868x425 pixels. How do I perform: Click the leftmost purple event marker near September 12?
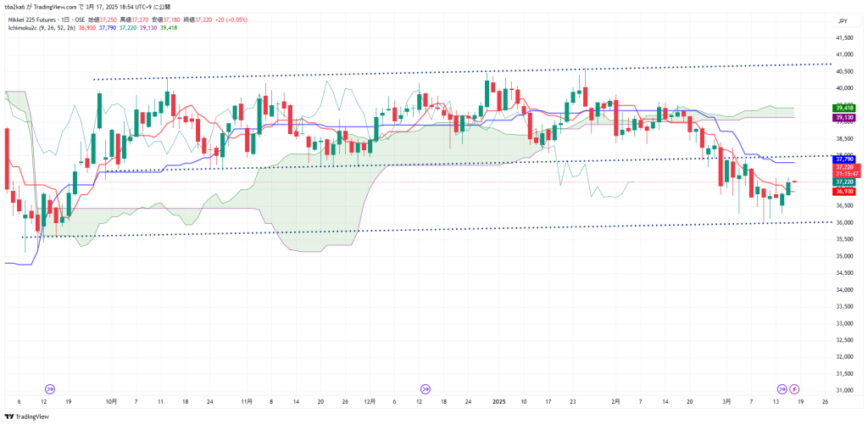tap(49, 389)
